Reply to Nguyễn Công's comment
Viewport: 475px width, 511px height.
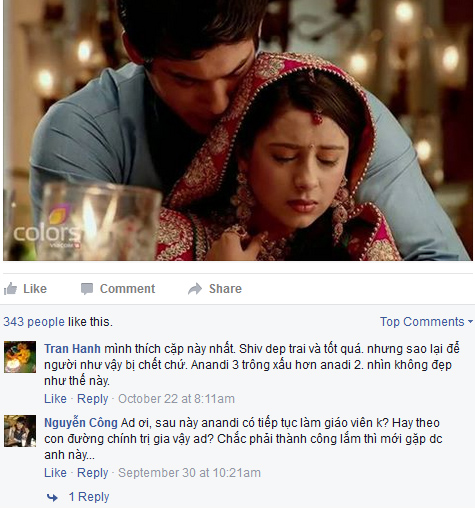93,473
